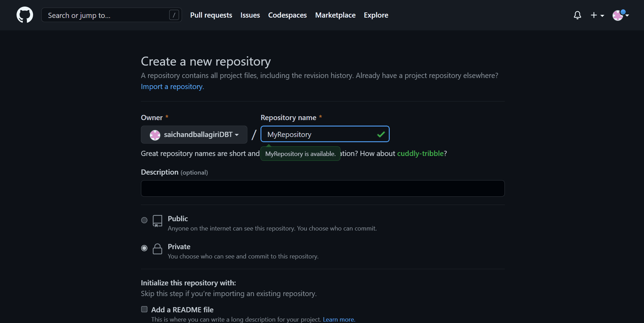Use the suggested name cuddly-tribble
Screen dimensions: 644x323
coord(420,154)
